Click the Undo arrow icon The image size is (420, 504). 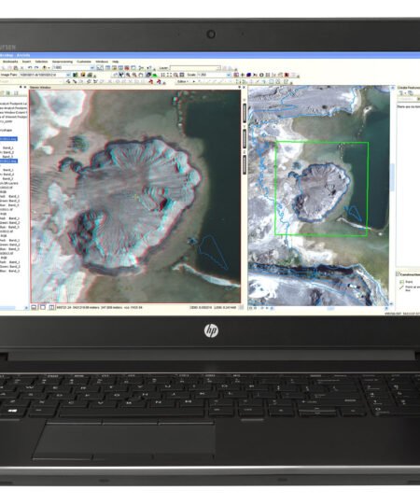pos(30,68)
